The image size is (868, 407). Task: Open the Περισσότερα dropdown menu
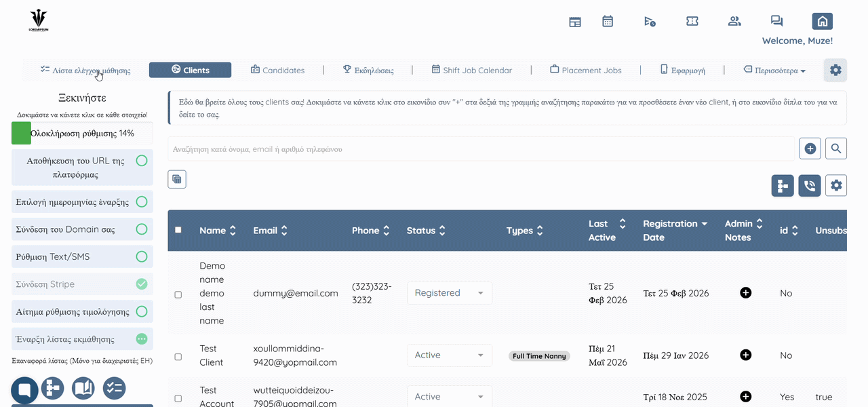tap(774, 70)
